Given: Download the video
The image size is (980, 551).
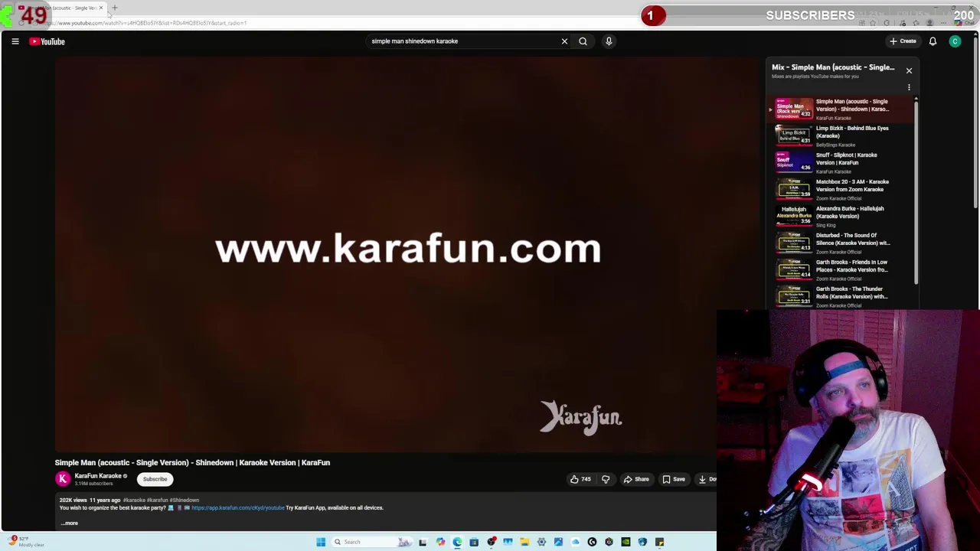Looking at the screenshot, I should pos(706,479).
